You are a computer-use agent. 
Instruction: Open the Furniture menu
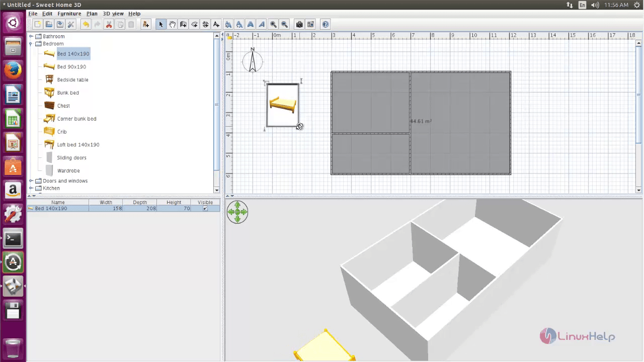point(69,14)
